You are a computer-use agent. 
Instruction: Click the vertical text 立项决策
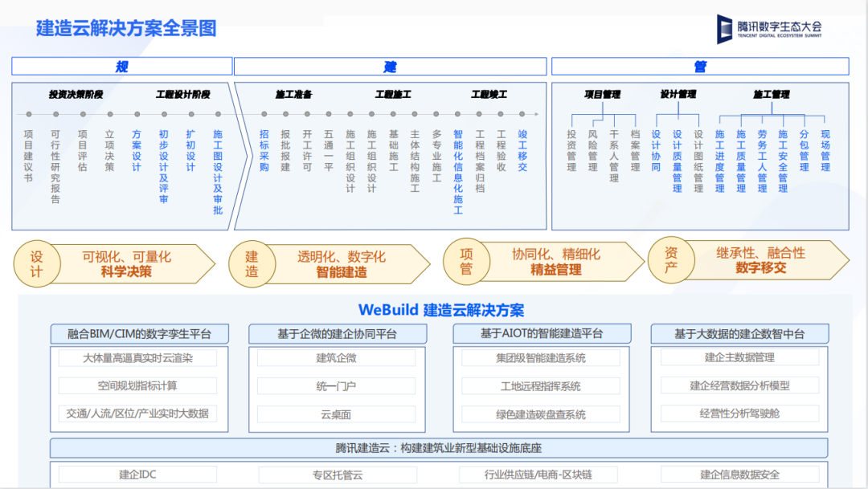tap(109, 150)
